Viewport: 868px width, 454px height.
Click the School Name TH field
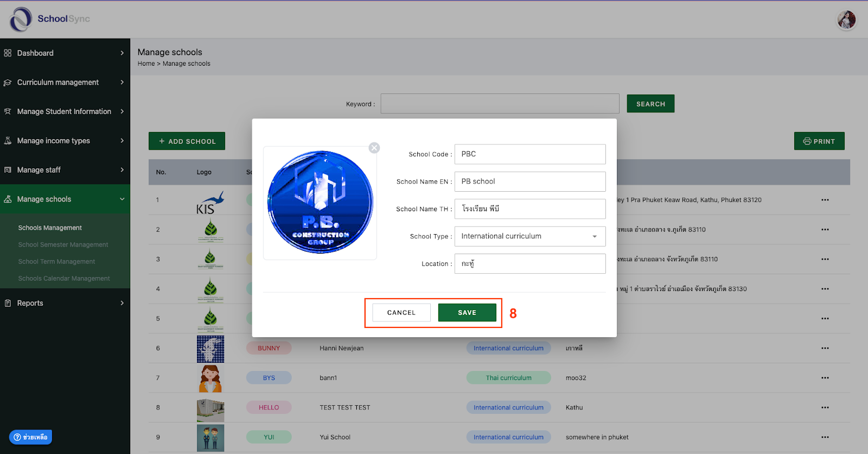530,209
